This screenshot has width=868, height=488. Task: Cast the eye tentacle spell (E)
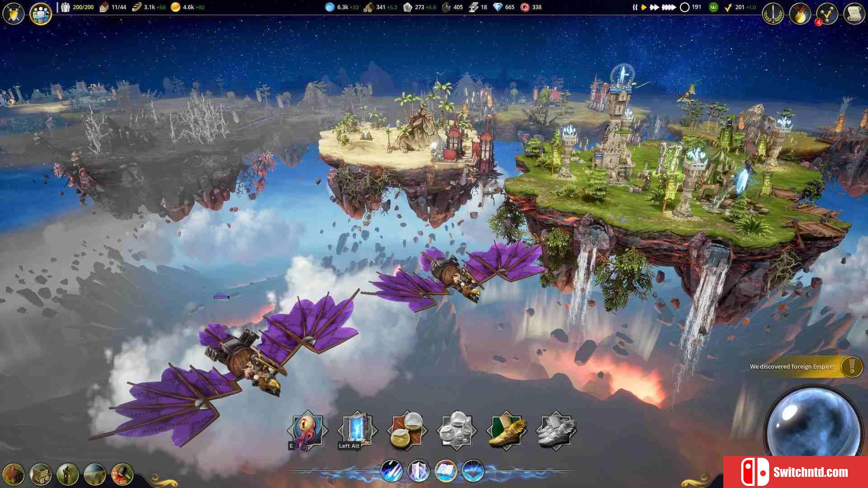click(x=307, y=430)
